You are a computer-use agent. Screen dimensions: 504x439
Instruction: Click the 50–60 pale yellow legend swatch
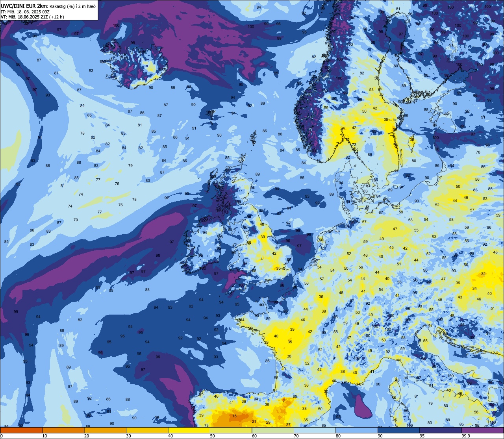point(231,430)
